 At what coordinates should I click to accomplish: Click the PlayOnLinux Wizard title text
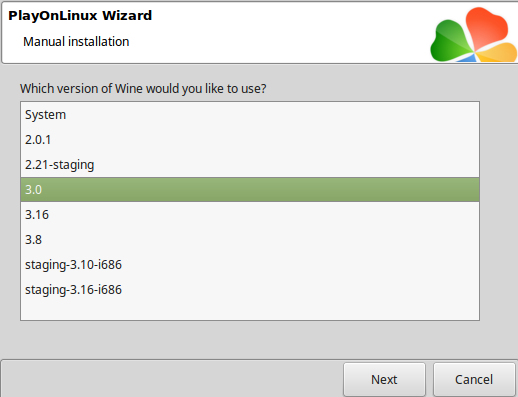pyautogui.click(x=80, y=15)
